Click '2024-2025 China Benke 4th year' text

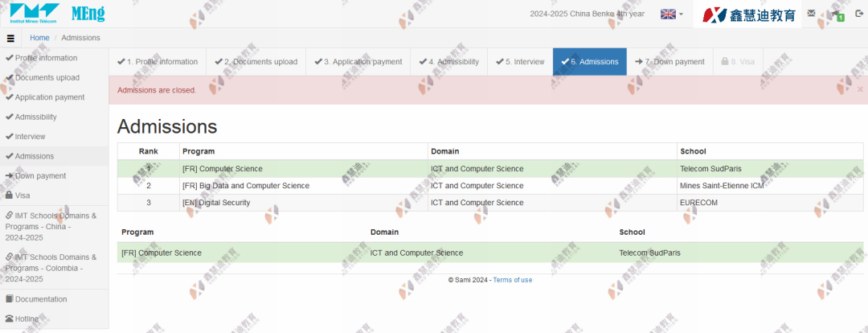tap(587, 14)
